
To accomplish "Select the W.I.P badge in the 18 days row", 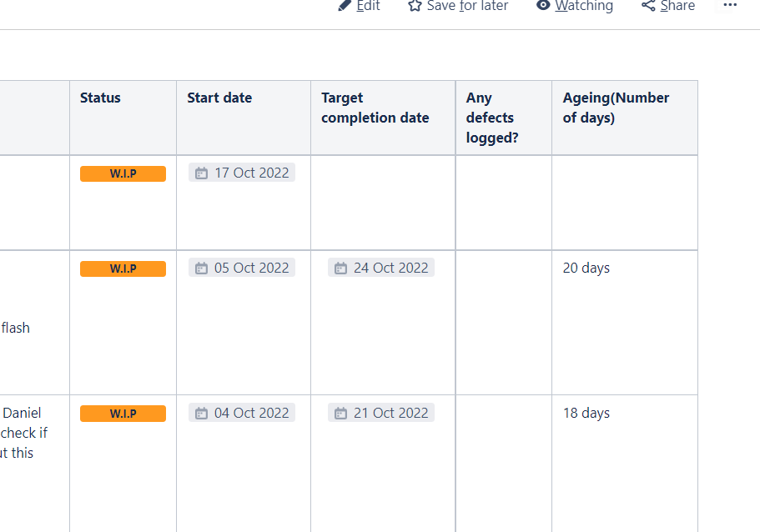I will click(123, 414).
